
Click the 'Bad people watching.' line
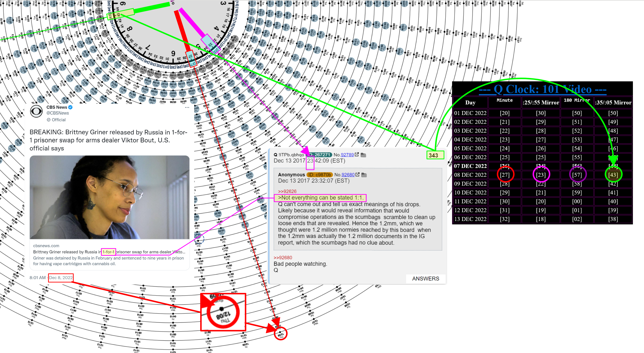tap(300, 264)
